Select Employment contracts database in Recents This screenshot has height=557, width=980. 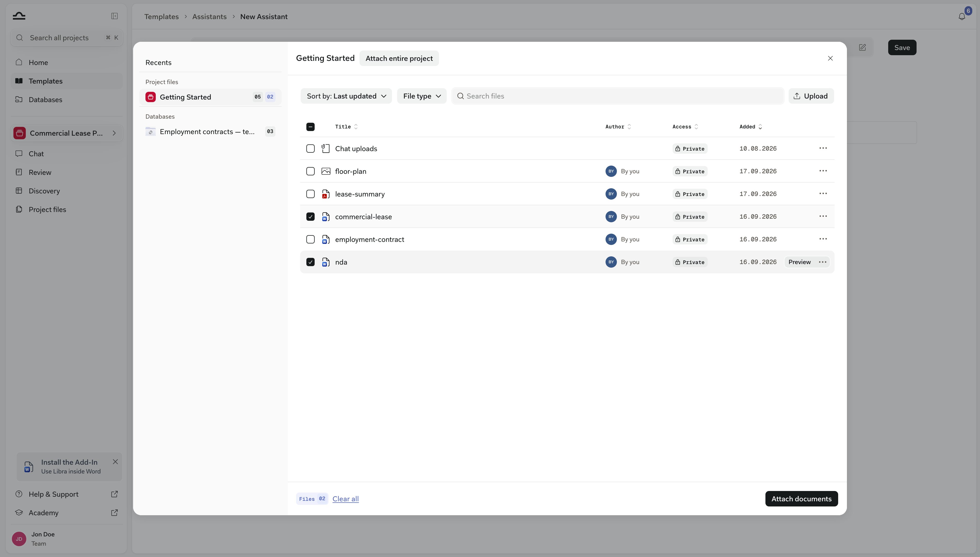click(210, 132)
